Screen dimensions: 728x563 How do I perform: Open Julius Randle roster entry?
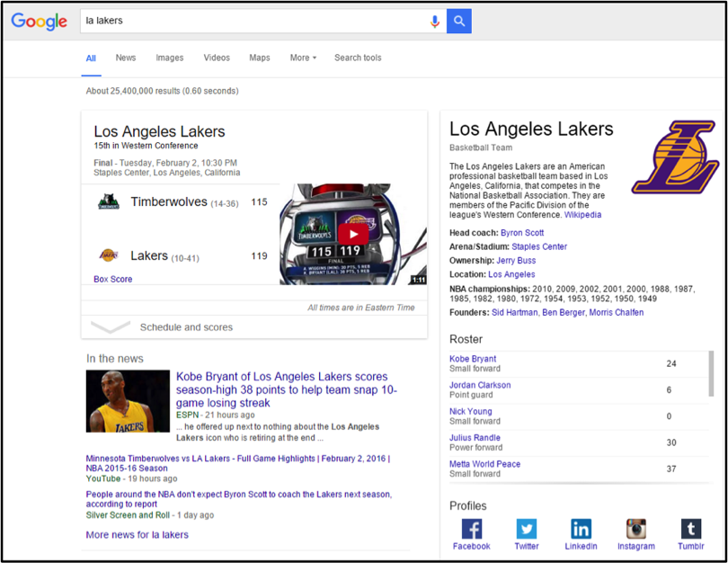tap(475, 438)
